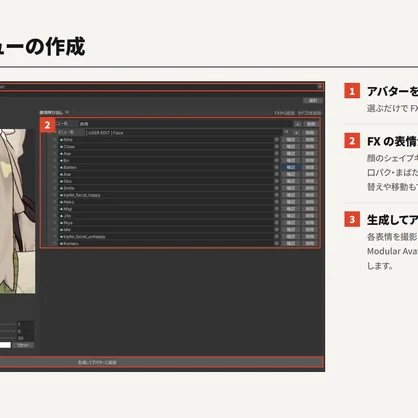Click the numeric field showing 1

[x=25, y=324]
